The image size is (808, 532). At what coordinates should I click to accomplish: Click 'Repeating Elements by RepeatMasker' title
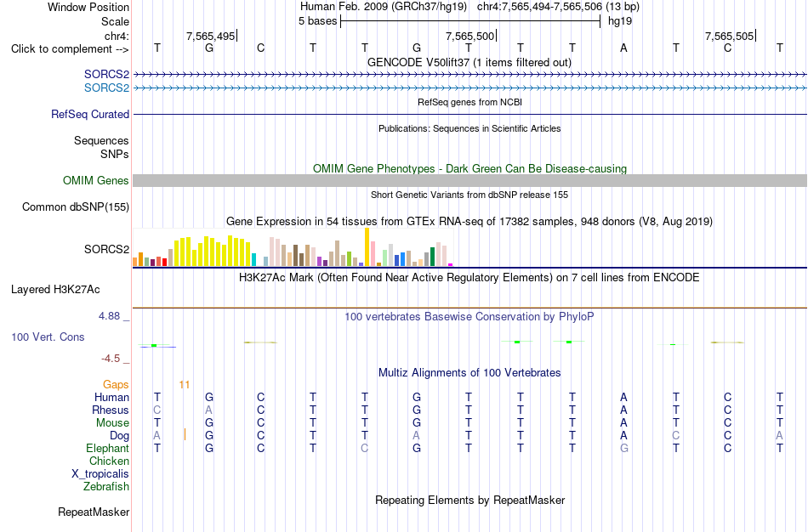(470, 500)
